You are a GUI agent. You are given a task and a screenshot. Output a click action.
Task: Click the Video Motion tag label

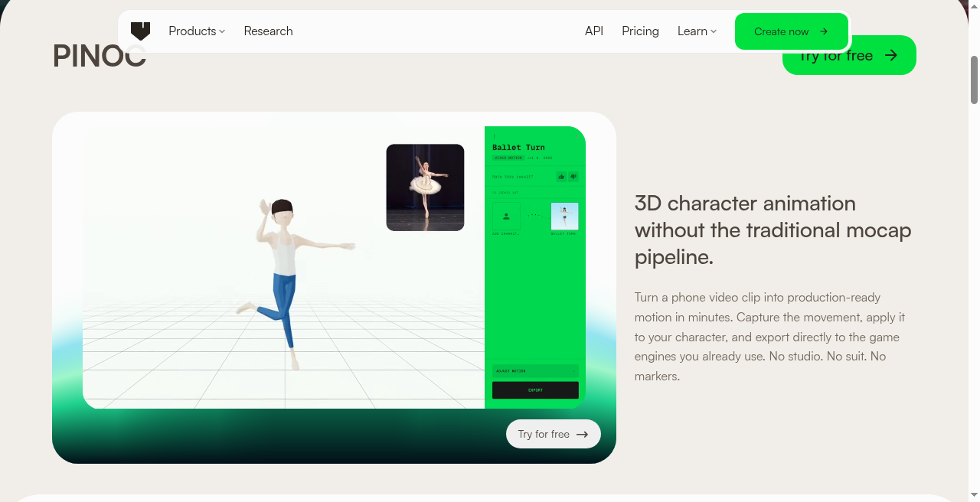508,158
